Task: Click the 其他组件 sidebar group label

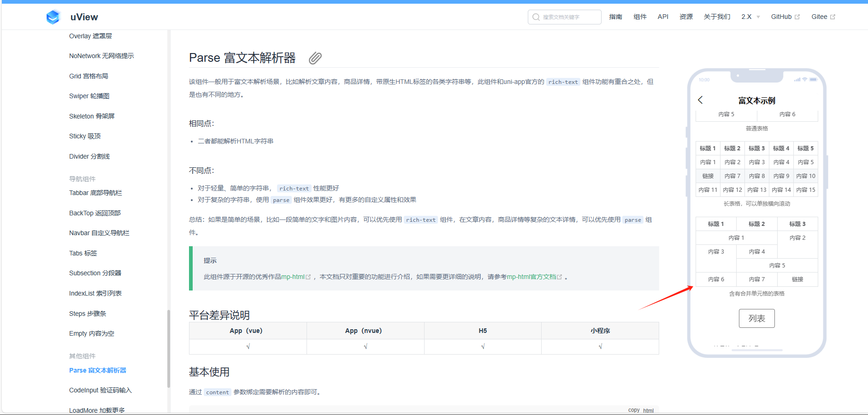Action: (x=83, y=356)
